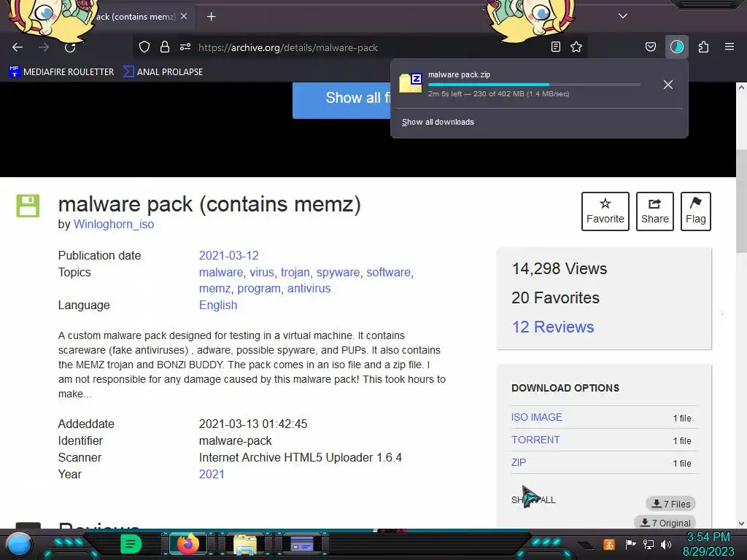Click the Share button
This screenshot has width=747, height=560.
tap(654, 211)
